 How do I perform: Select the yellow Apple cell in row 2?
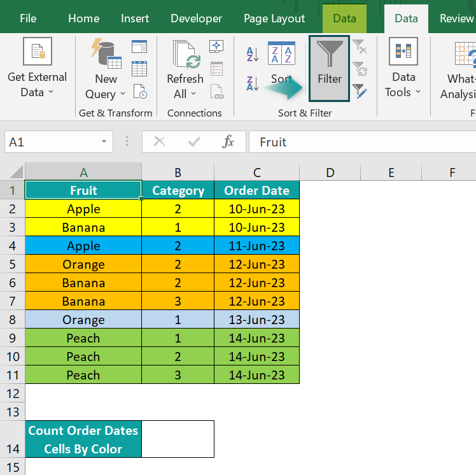click(83, 209)
